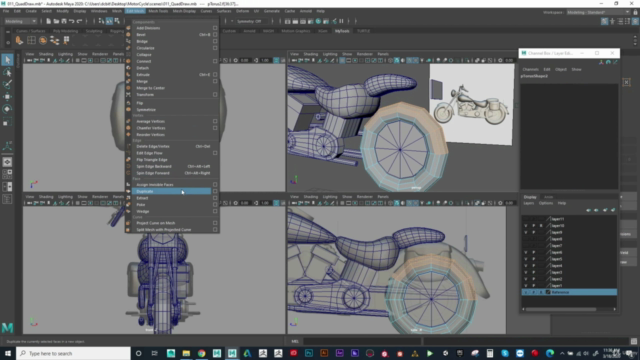Image resolution: width=640 pixels, height=360 pixels.
Task: Activate the Rotate tool in toolbox
Action: [7, 109]
